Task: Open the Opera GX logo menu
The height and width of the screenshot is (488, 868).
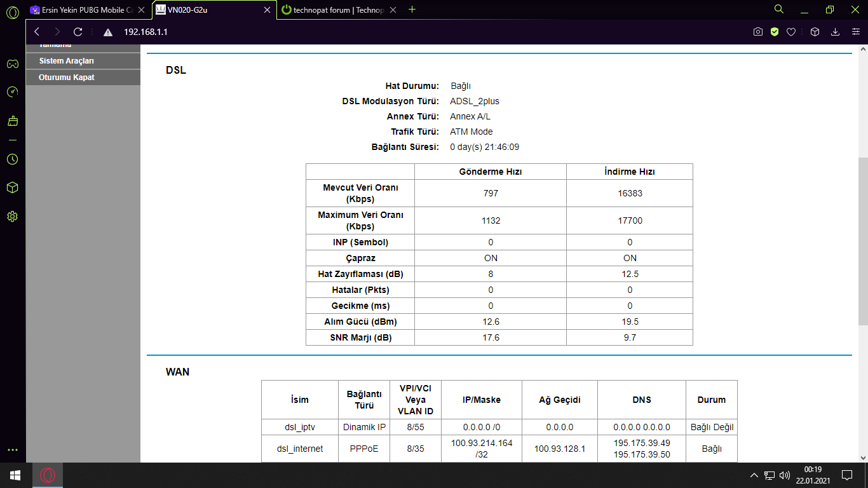Action: point(13,13)
